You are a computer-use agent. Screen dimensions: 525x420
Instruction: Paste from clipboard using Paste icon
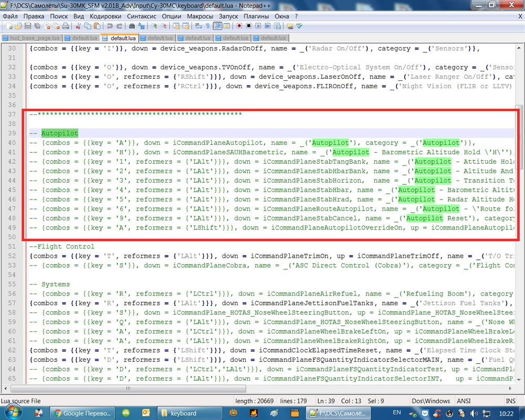pos(97,26)
